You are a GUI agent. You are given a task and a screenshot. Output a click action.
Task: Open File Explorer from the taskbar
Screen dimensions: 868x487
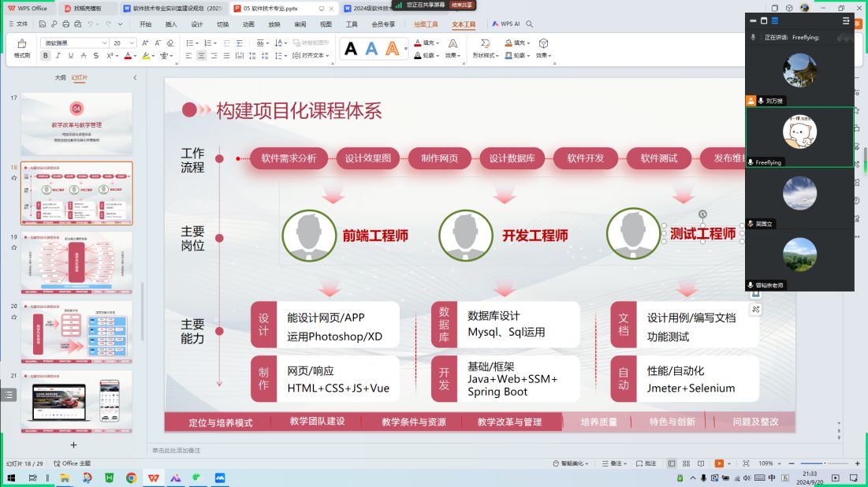click(65, 478)
